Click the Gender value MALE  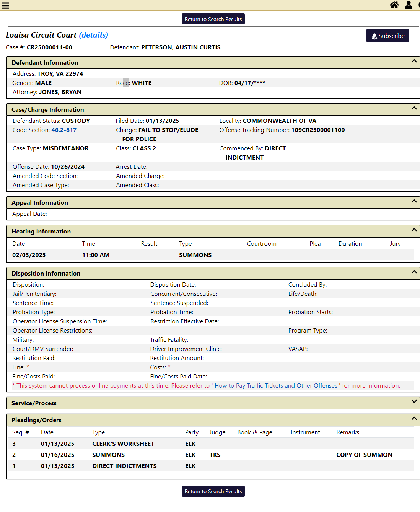click(44, 83)
